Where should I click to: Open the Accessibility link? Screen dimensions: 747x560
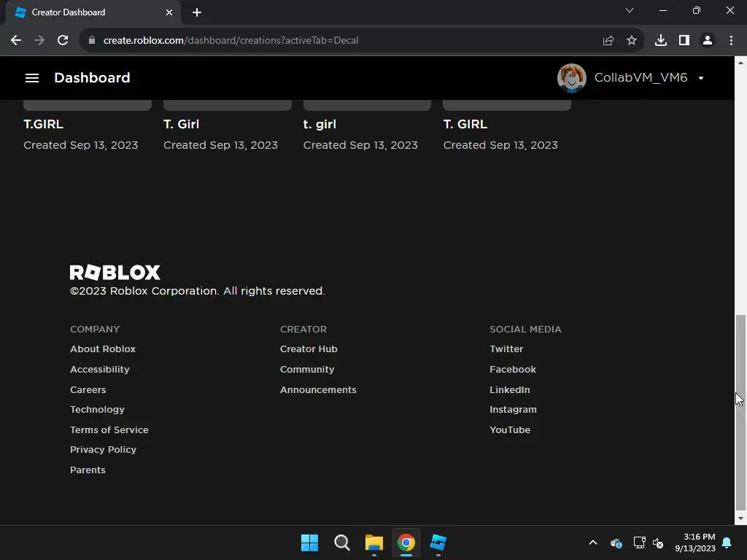click(x=99, y=370)
